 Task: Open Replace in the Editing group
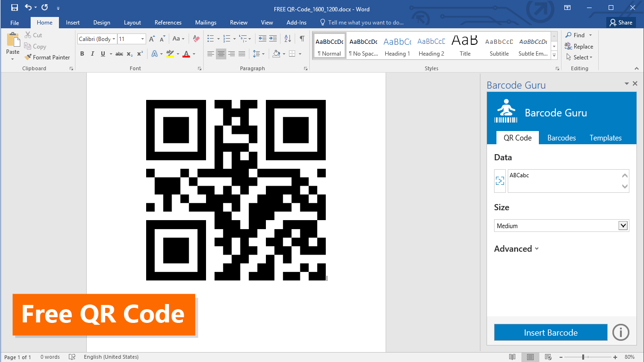[579, 46]
